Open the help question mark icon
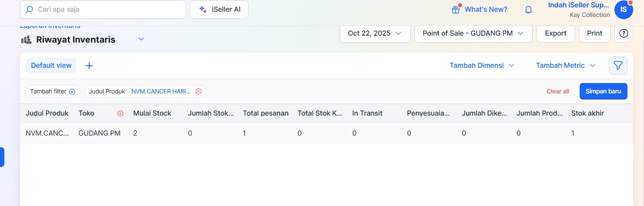 (624, 33)
